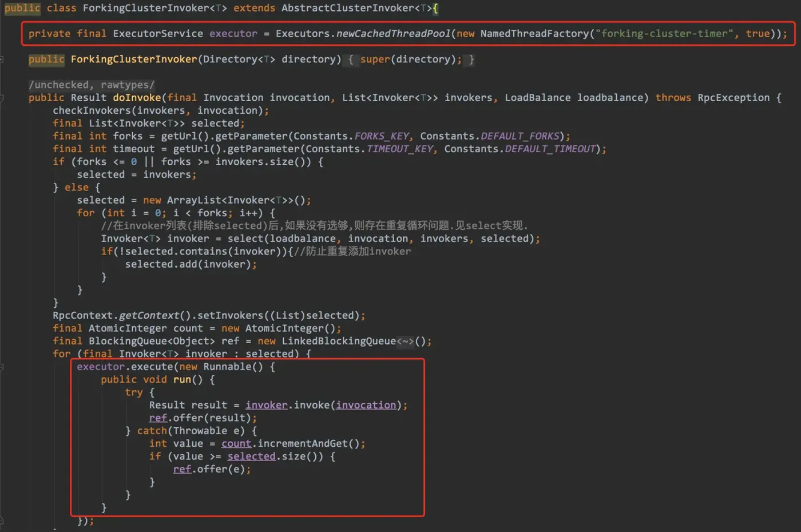Click ForkingClusterInvoker in the class declaration line
The width and height of the screenshot is (801, 532).
(x=146, y=8)
